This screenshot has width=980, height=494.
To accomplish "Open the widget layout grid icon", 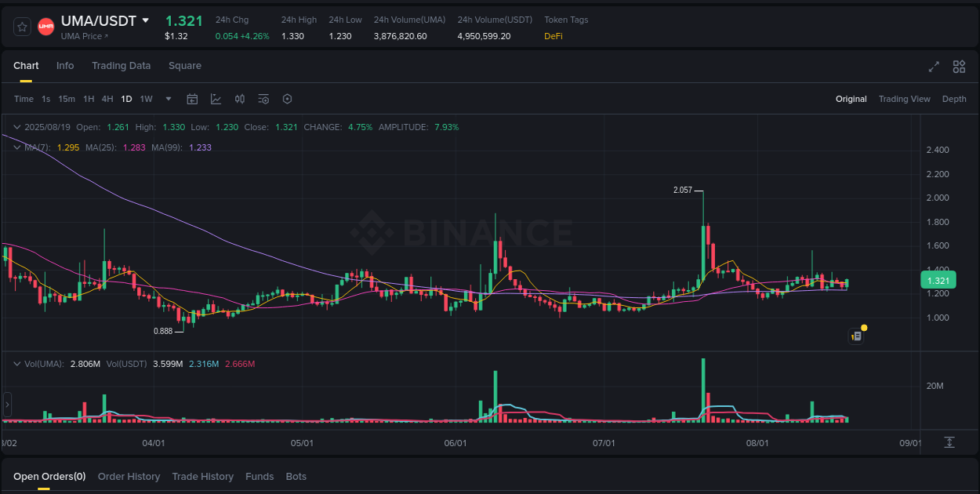I will point(959,67).
